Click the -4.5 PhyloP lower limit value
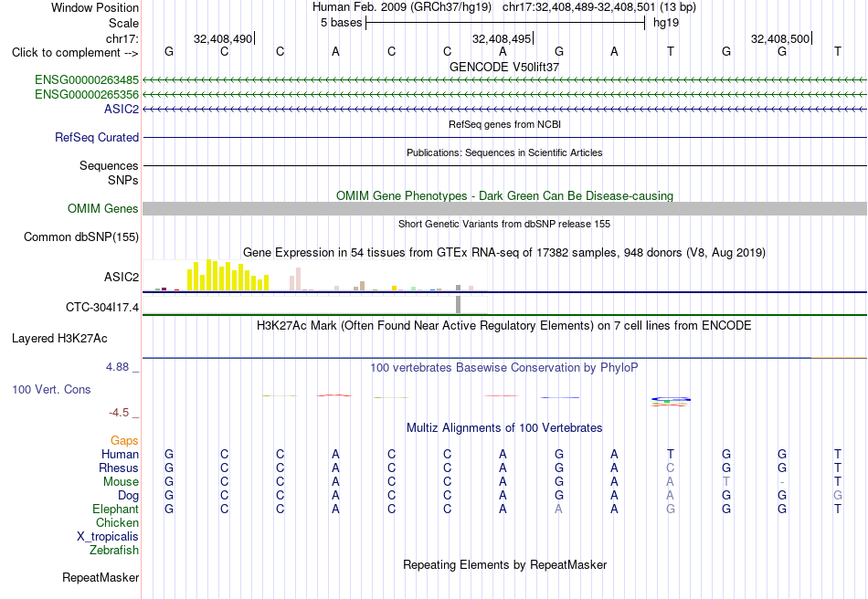 [x=119, y=413]
